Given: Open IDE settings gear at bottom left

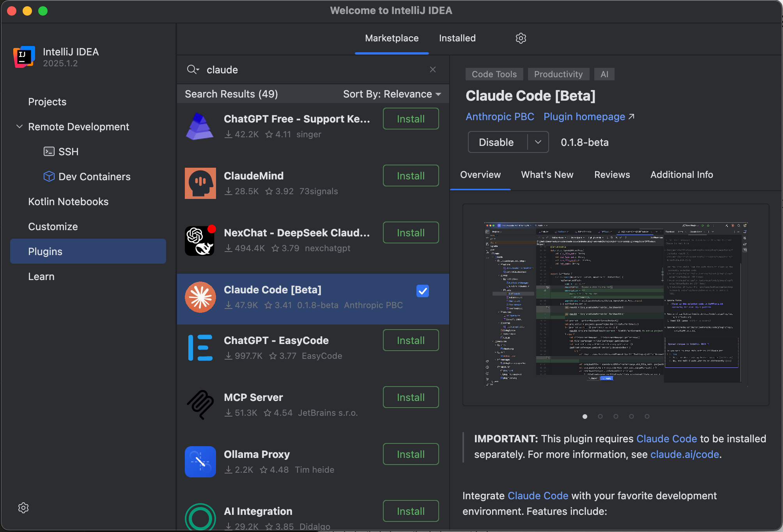Looking at the screenshot, I should point(23,508).
